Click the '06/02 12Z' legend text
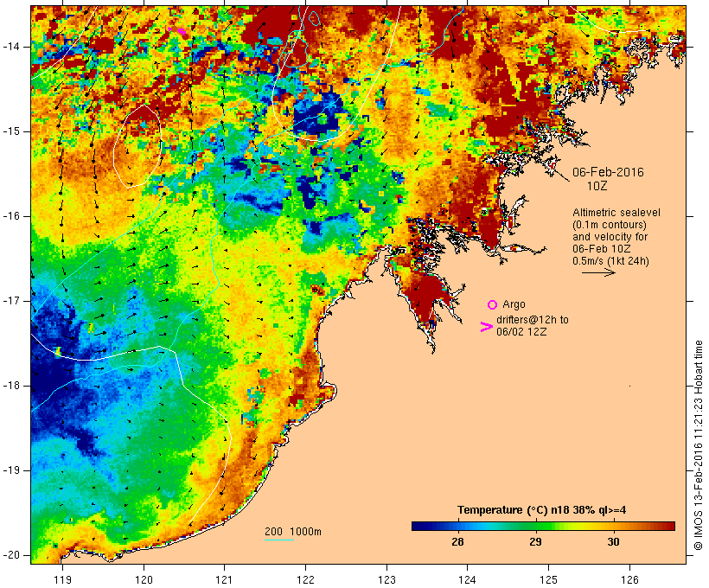This screenshot has width=709, height=588. pos(521,331)
